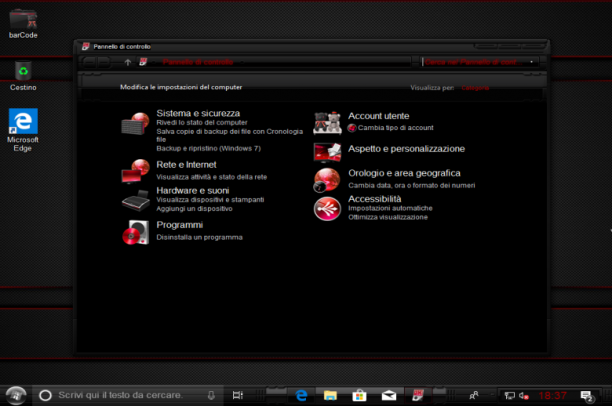
Task: Click the Control Panel icon in the address bar
Action: click(143, 62)
